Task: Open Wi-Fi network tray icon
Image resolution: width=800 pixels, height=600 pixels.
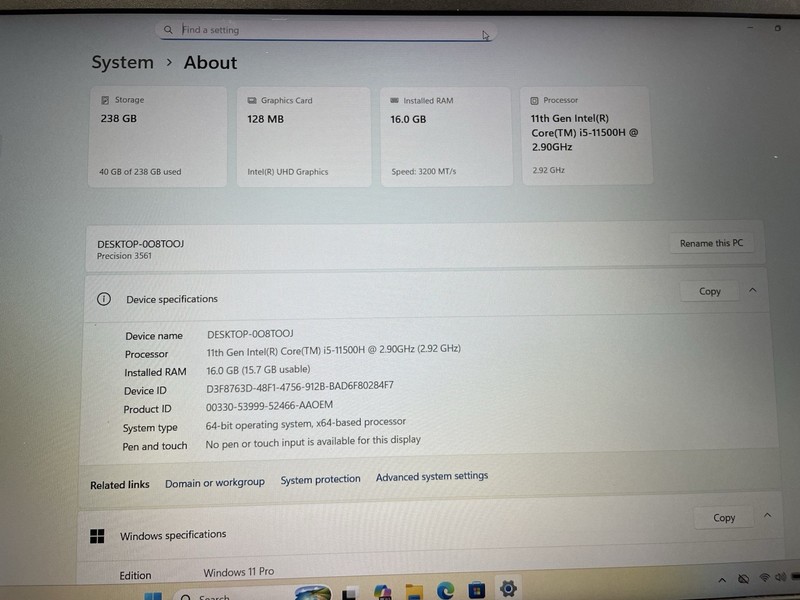Action: click(x=764, y=578)
